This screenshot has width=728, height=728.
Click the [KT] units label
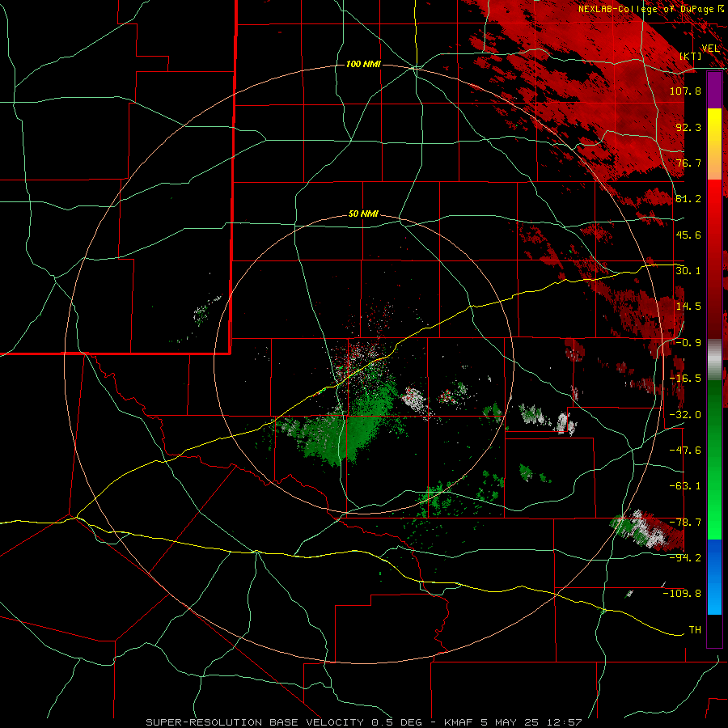tap(691, 56)
